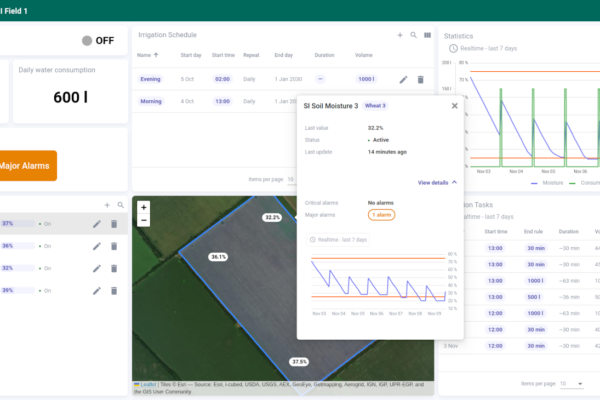Open column settings in Irrigation Schedule

click(x=428, y=35)
